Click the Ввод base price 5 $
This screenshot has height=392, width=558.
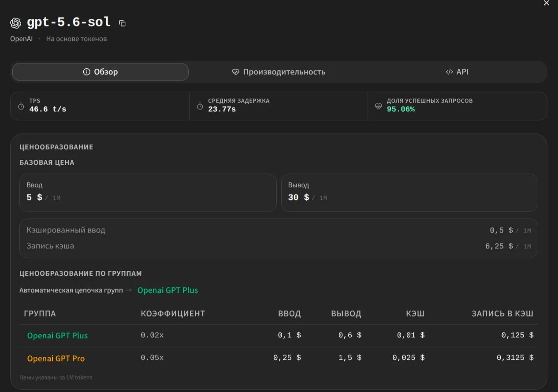point(34,197)
